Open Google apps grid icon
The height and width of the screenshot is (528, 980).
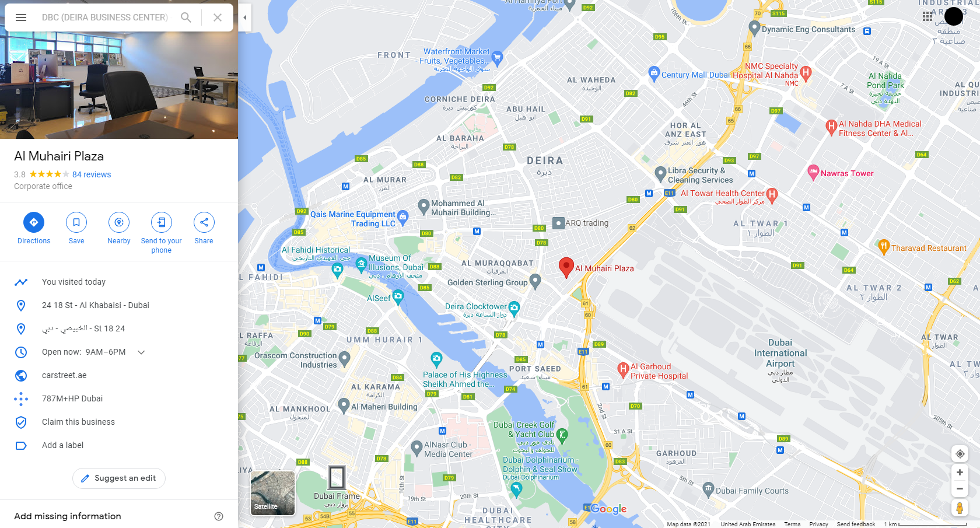point(928,16)
